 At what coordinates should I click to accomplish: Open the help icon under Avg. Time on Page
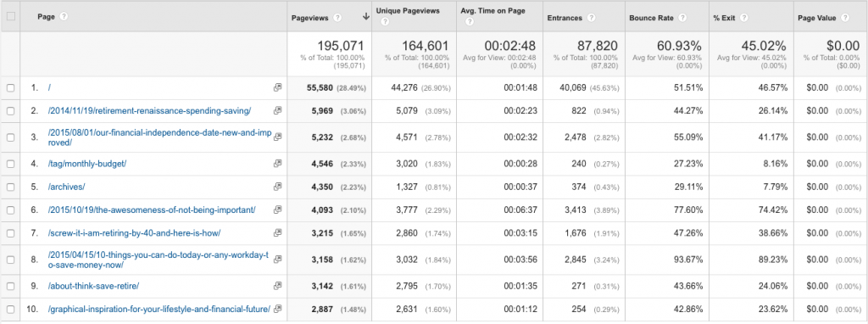470,22
